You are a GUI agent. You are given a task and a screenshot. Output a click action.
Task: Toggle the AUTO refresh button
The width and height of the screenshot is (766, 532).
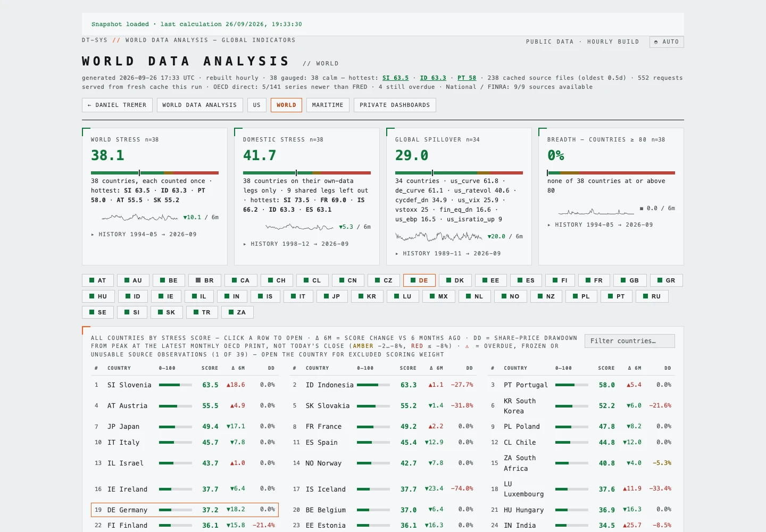tap(667, 42)
